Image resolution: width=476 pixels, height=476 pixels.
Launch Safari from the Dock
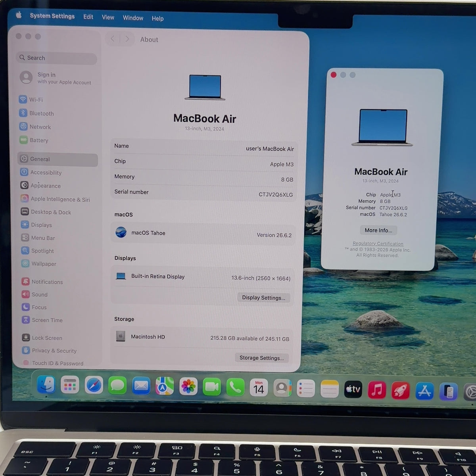(x=94, y=385)
